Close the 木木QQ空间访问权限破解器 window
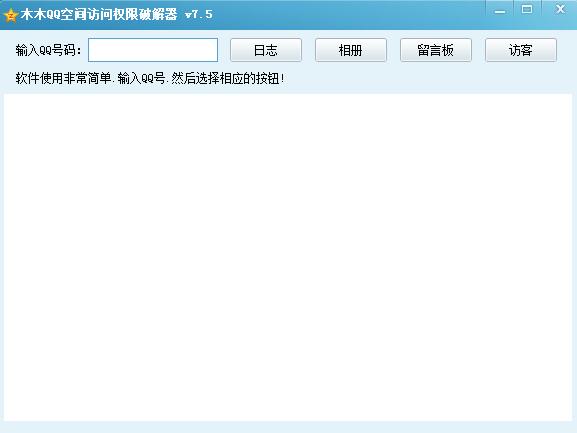Viewport: 577px width, 433px height. (560, 9)
